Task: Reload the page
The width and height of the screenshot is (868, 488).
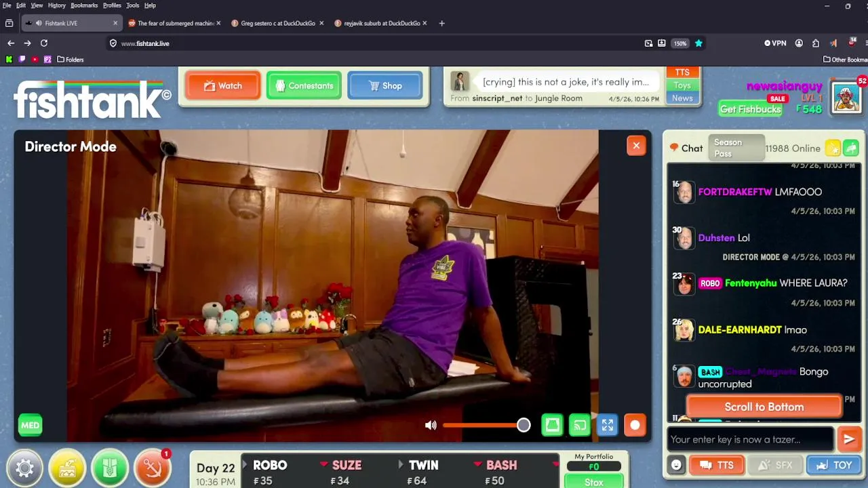Action: pos(44,43)
